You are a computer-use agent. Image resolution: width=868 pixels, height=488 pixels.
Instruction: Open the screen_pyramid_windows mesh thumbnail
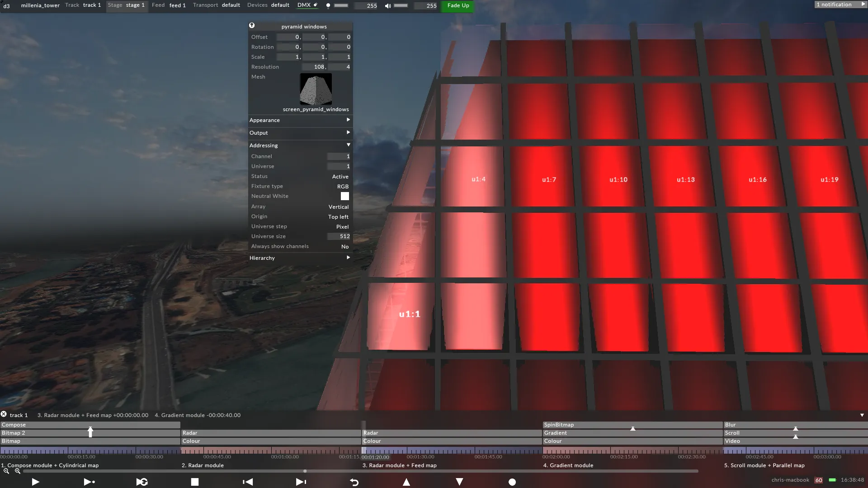(316, 89)
